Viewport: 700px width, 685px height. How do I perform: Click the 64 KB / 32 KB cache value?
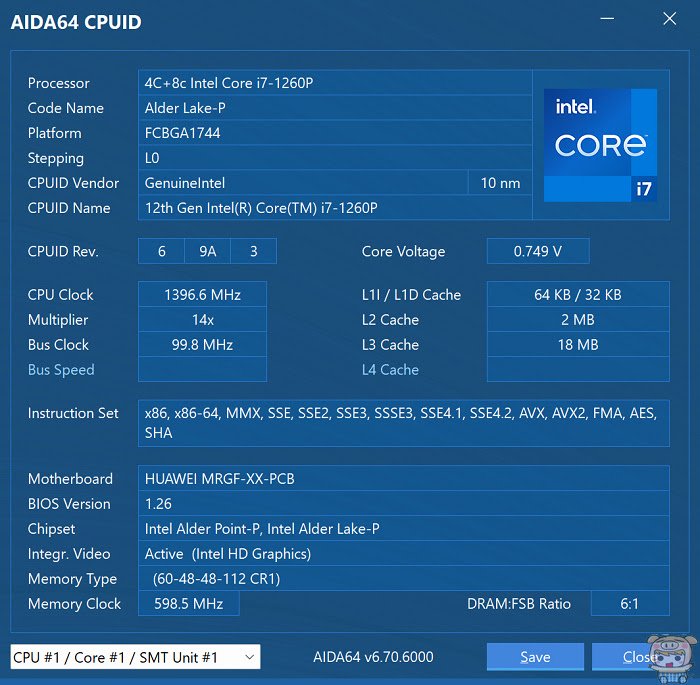(578, 295)
